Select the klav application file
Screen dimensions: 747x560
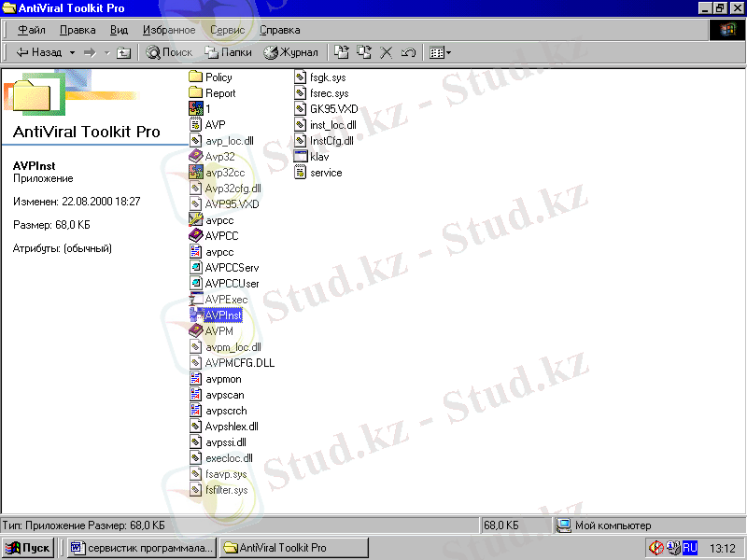tap(312, 157)
